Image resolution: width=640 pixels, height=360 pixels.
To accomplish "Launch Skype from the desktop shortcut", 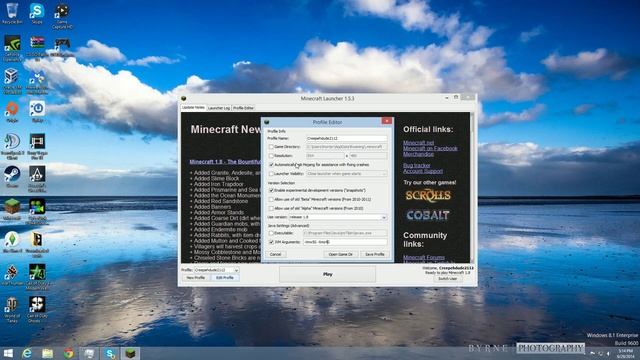I will tap(37, 12).
